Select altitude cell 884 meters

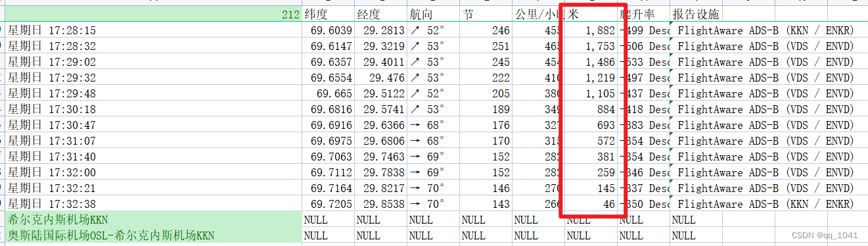point(591,109)
